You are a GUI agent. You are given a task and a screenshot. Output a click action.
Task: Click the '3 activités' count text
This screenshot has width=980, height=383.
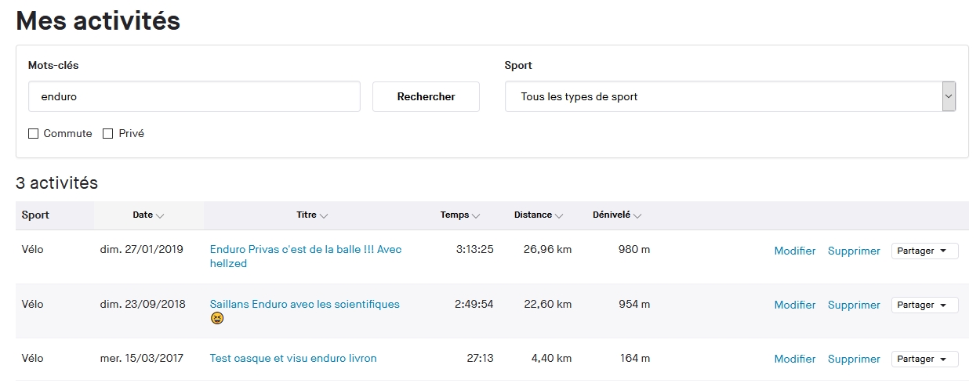point(56,183)
